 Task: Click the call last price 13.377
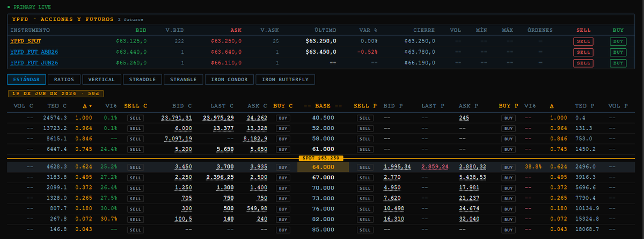tap(223, 128)
